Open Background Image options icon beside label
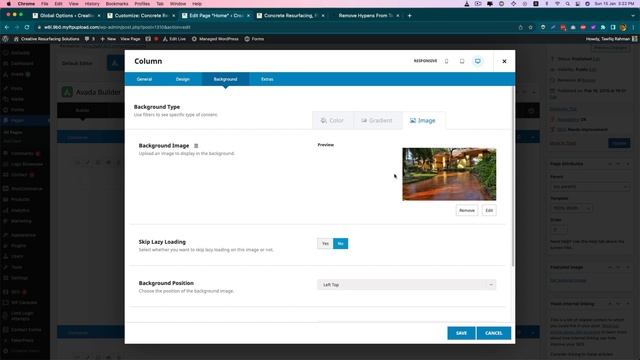Screen dimensions: 640x360 (196, 146)
